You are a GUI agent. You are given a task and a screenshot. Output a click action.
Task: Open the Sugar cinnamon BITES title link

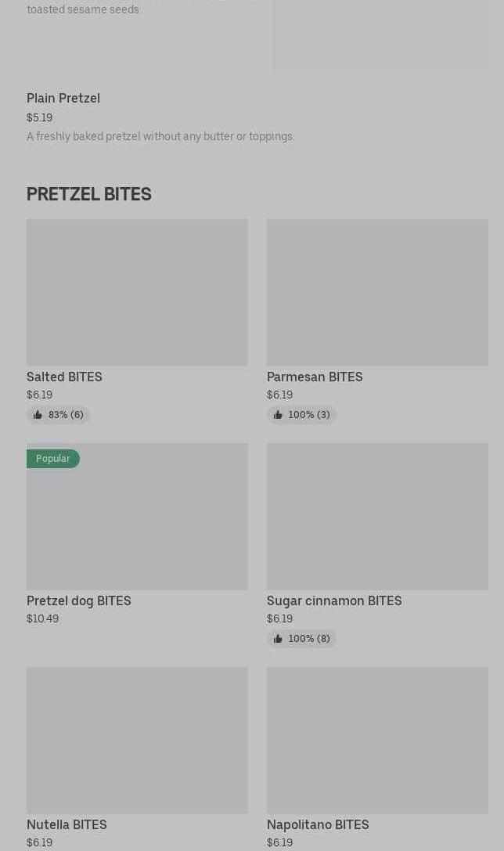(x=334, y=600)
